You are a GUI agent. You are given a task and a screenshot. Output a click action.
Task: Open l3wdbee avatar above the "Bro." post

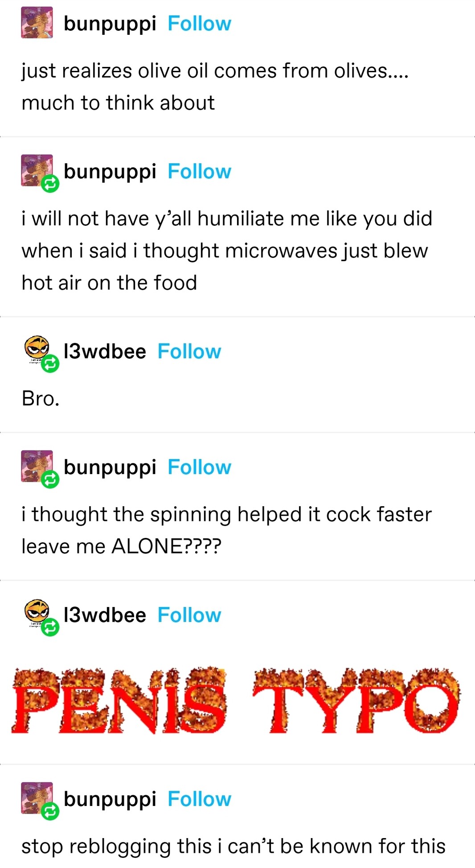37,350
